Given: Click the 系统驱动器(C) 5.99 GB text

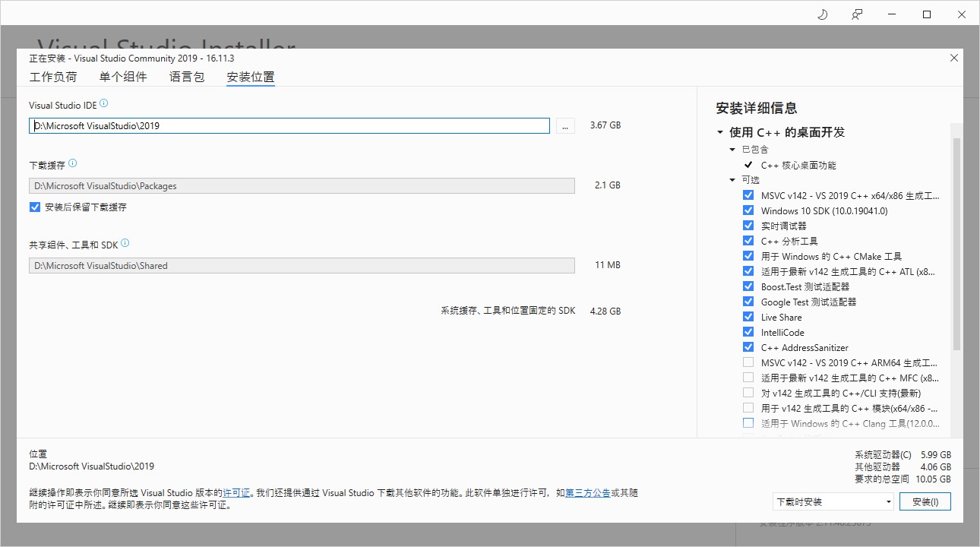Looking at the screenshot, I should (x=903, y=455).
